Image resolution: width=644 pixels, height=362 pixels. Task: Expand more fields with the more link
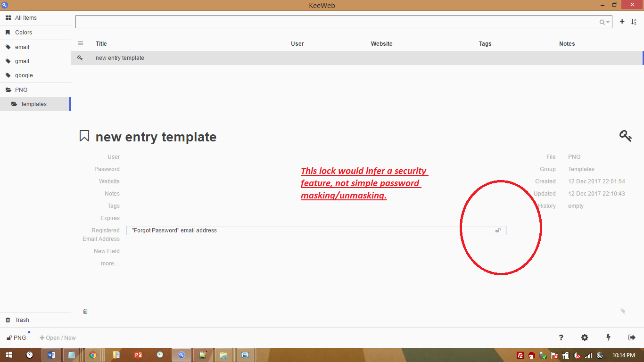tap(109, 263)
